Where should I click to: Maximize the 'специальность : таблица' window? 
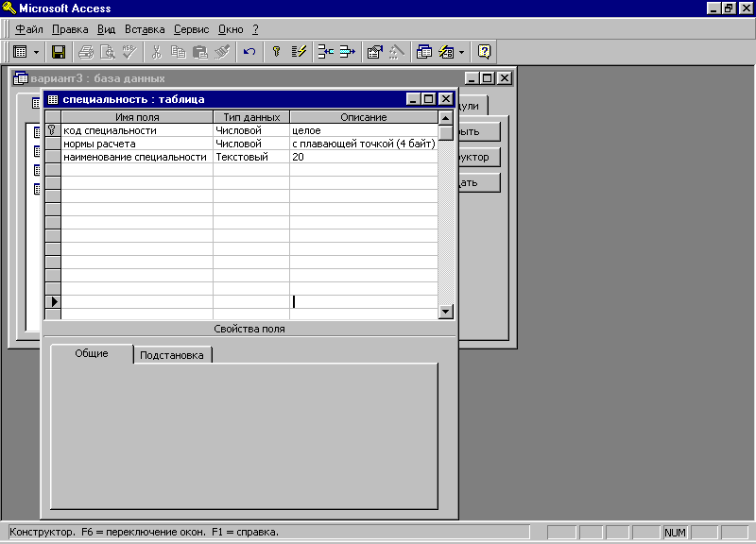(x=429, y=99)
